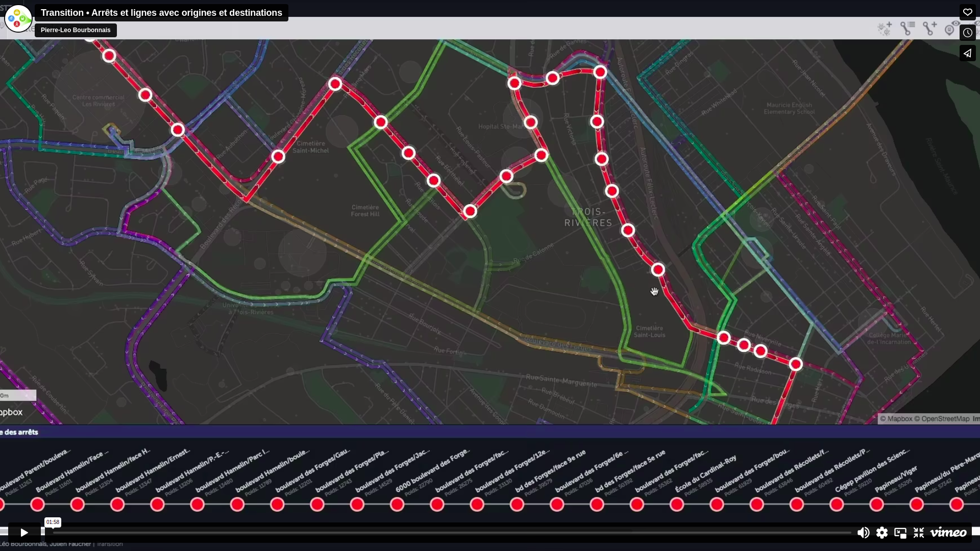980x551 pixels.
Task: Open the line list path icon
Action: pos(908,29)
